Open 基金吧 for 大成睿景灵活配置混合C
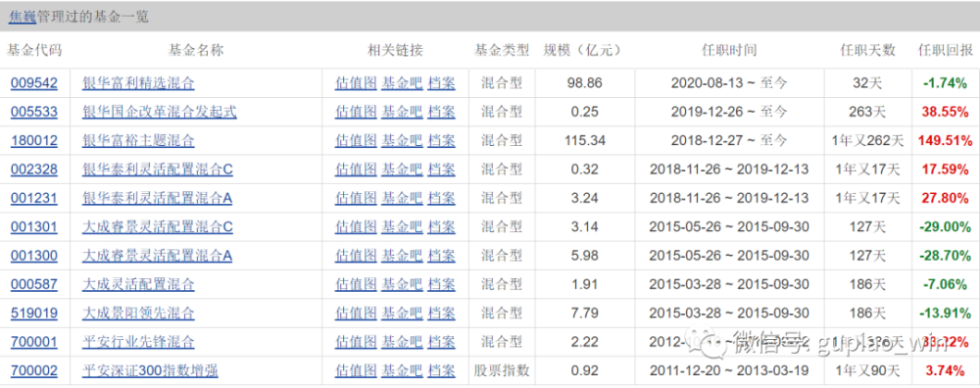The image size is (980, 388). click(x=402, y=226)
